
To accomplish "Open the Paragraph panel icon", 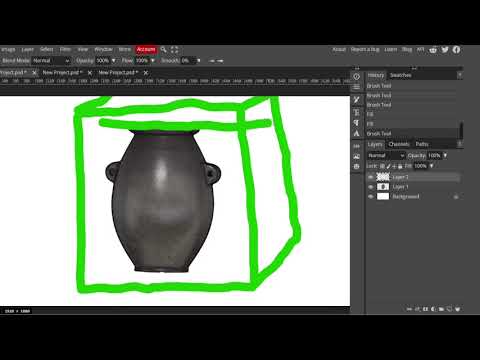I will coord(357,123).
